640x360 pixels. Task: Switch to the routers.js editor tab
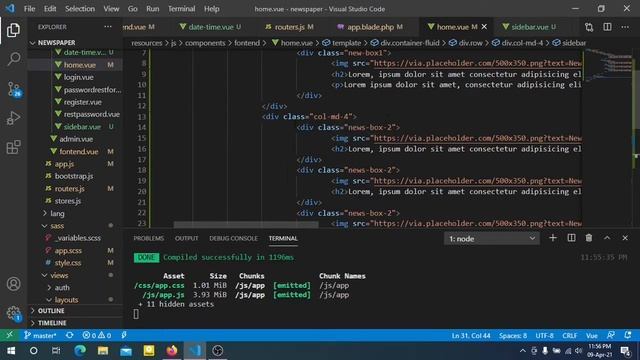pos(289,27)
